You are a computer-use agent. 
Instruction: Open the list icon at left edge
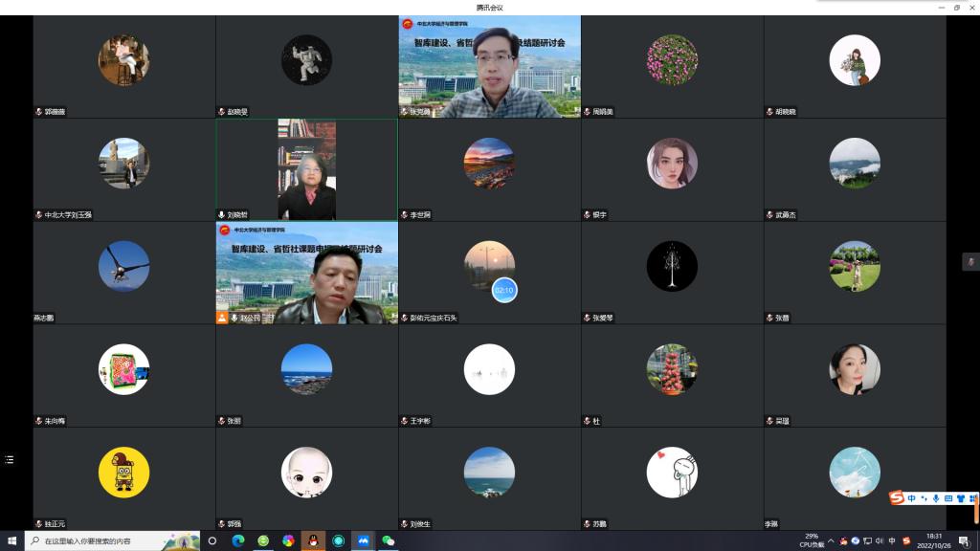pyautogui.click(x=10, y=460)
